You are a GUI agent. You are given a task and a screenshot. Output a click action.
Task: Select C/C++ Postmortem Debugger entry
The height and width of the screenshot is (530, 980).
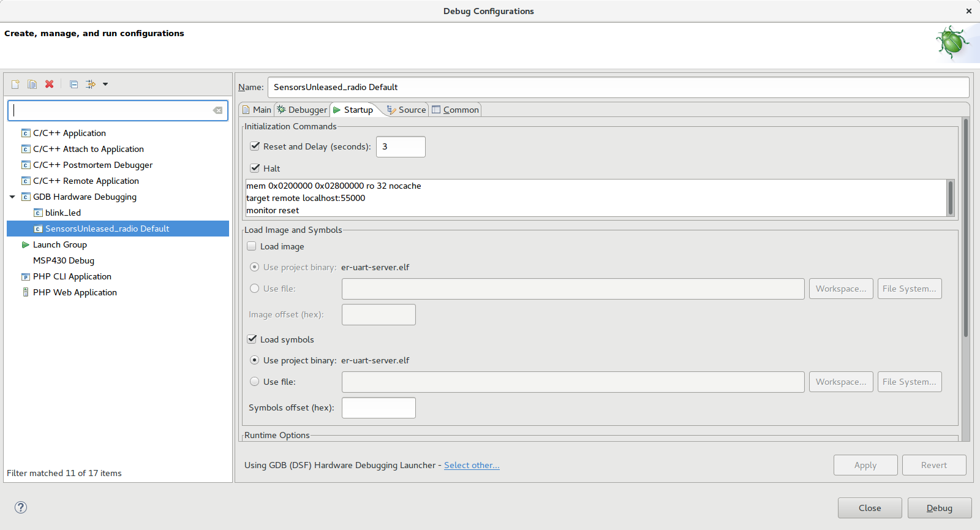point(92,165)
